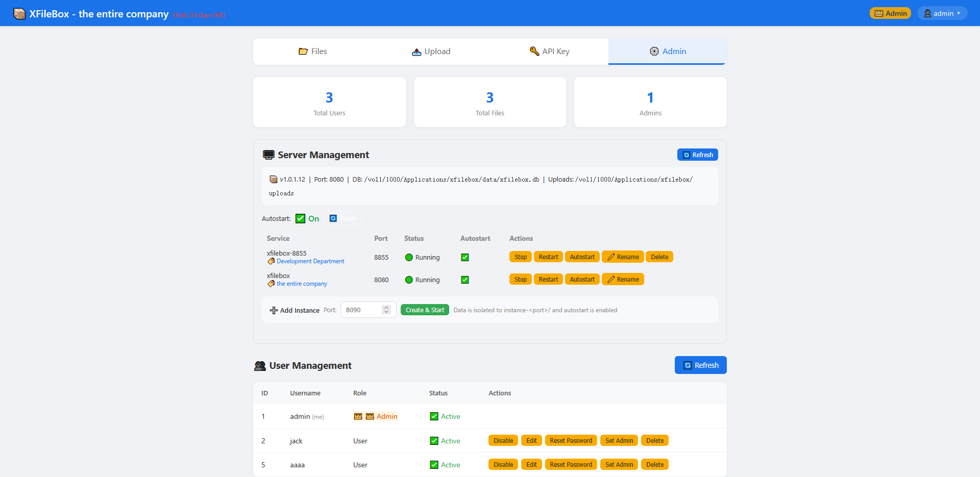Click the folder icon on Files tab
The width and height of the screenshot is (980, 477).
[x=303, y=52]
